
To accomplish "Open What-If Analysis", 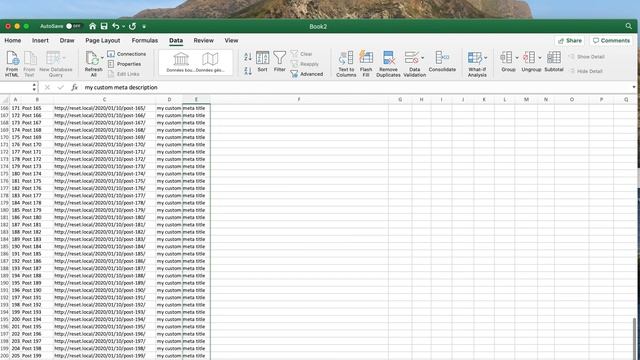I will (x=477, y=64).
